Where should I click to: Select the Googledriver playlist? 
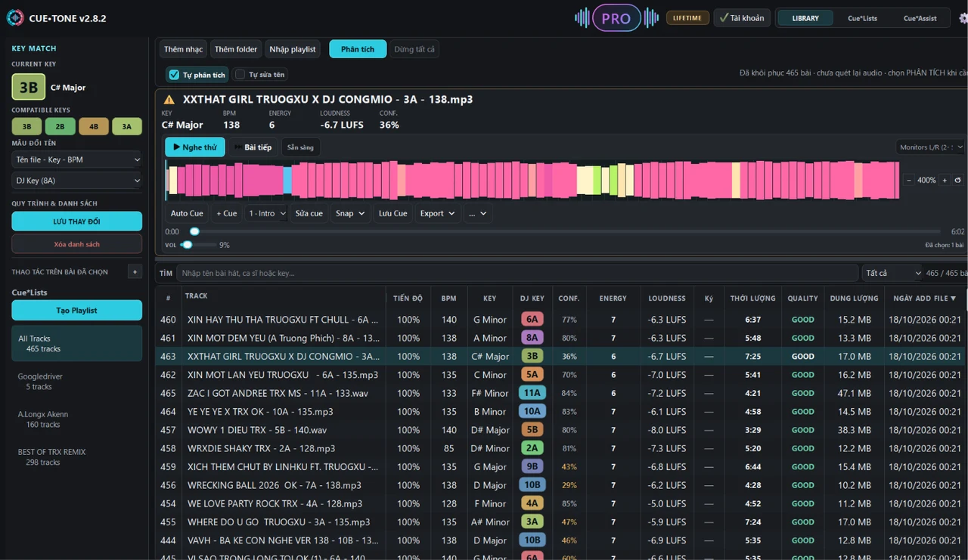pos(77,381)
